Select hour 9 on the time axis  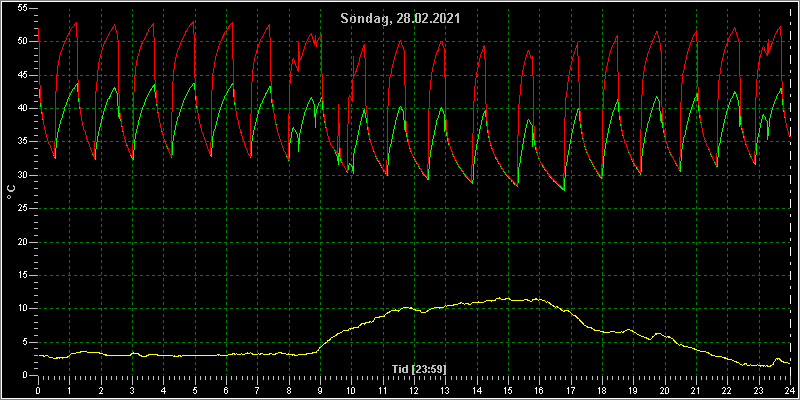320,391
